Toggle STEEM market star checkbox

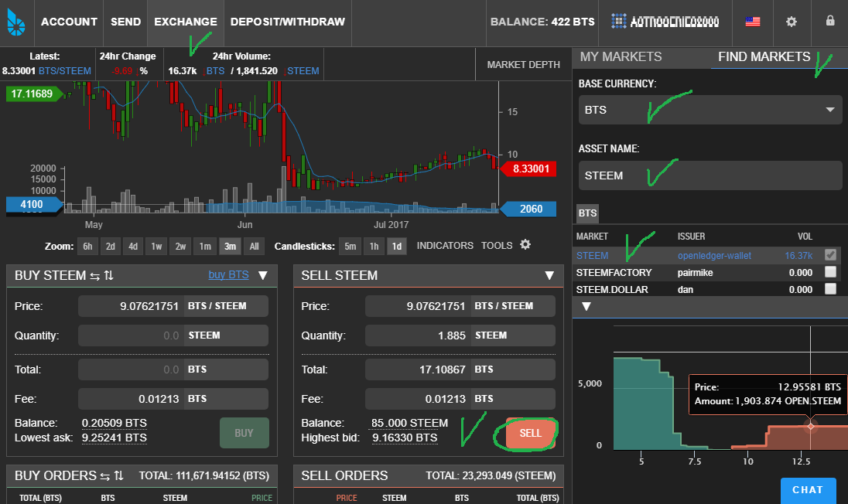[x=830, y=255]
